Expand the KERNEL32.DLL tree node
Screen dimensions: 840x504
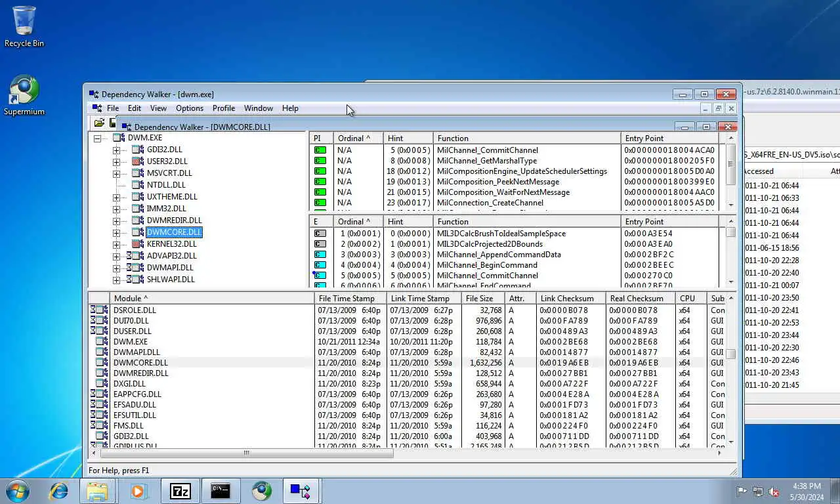117,245
